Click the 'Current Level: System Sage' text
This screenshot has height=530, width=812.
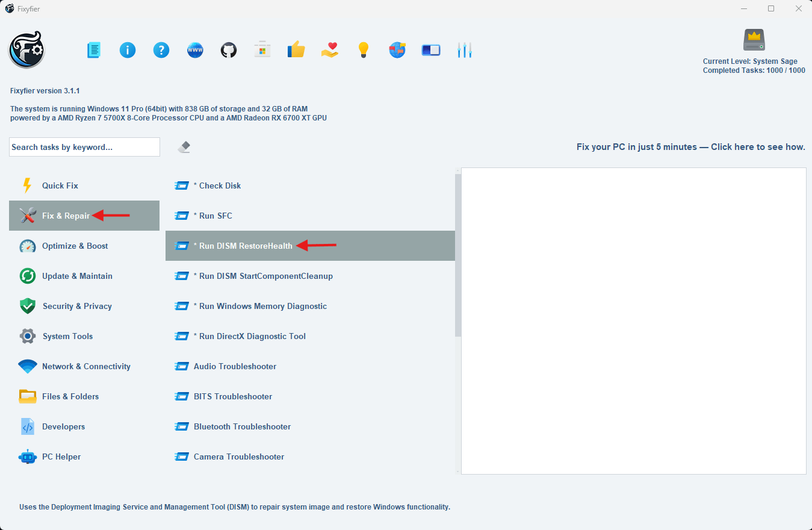point(750,61)
